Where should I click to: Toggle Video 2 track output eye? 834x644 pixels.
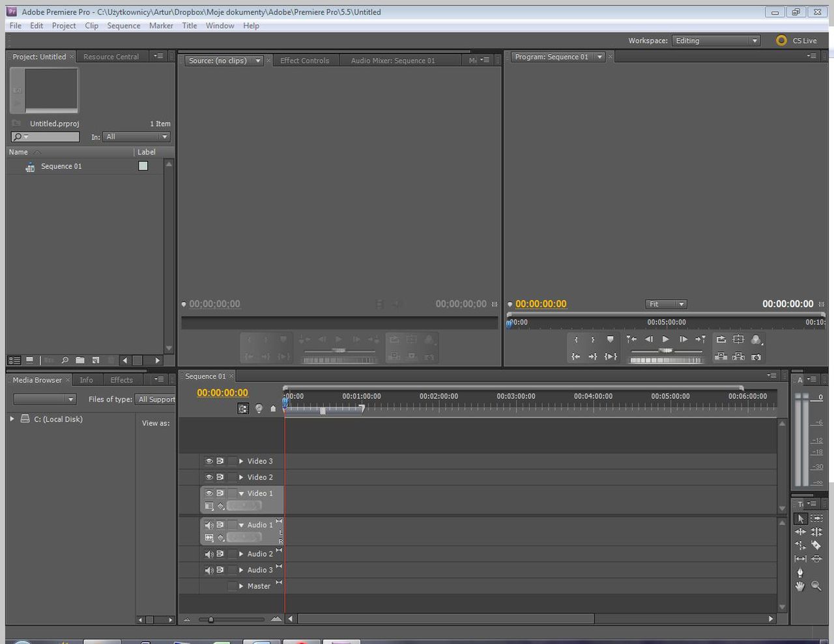coord(209,477)
